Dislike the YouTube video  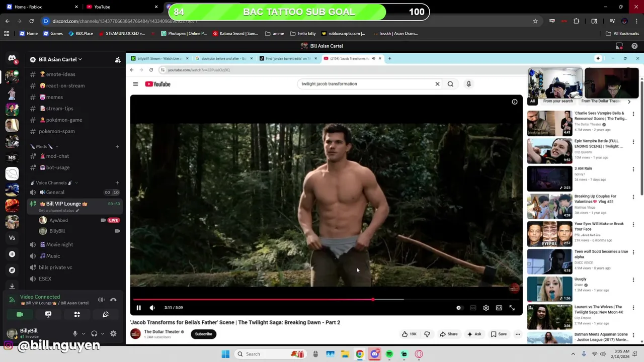click(427, 334)
